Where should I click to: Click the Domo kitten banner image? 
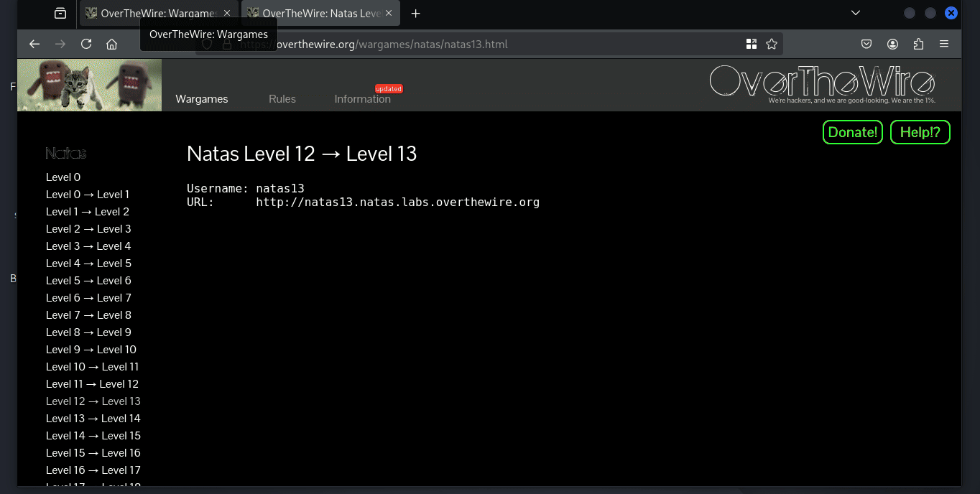pos(90,85)
